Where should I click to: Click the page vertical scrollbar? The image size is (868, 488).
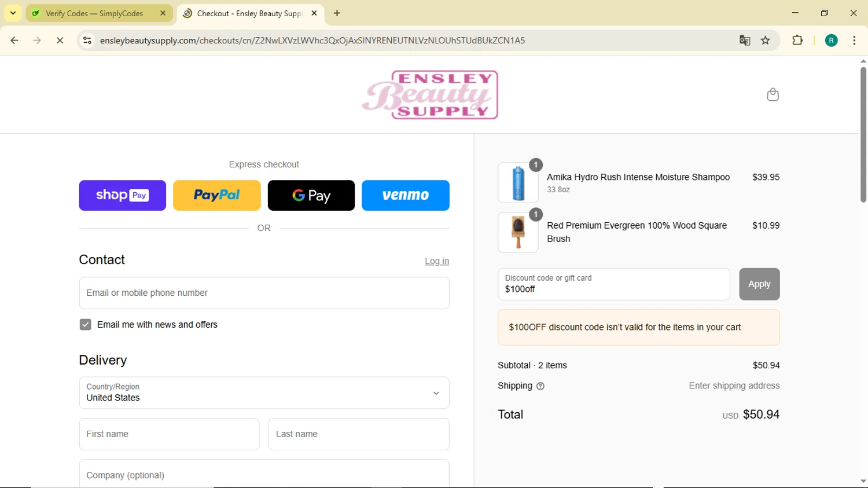tap(863, 135)
